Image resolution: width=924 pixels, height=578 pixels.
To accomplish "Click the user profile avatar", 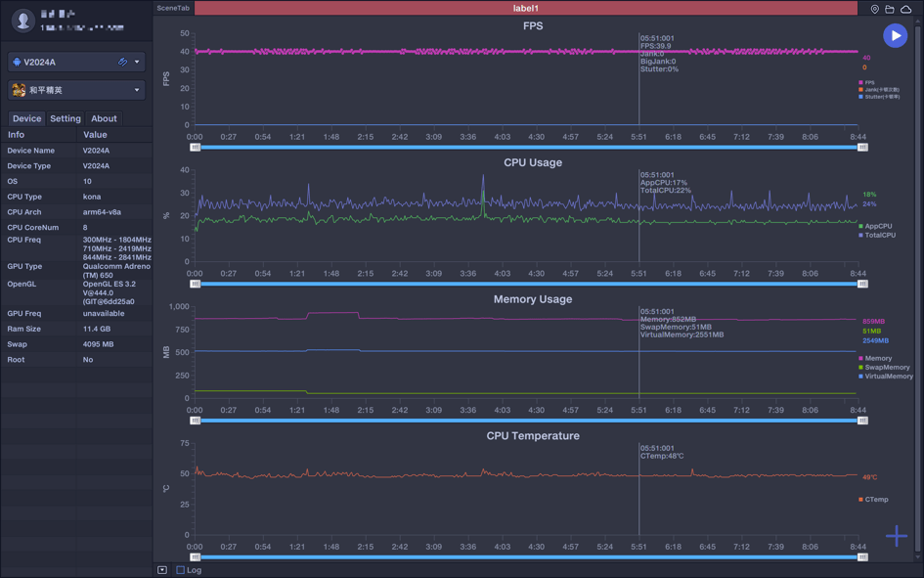I will 22,20.
